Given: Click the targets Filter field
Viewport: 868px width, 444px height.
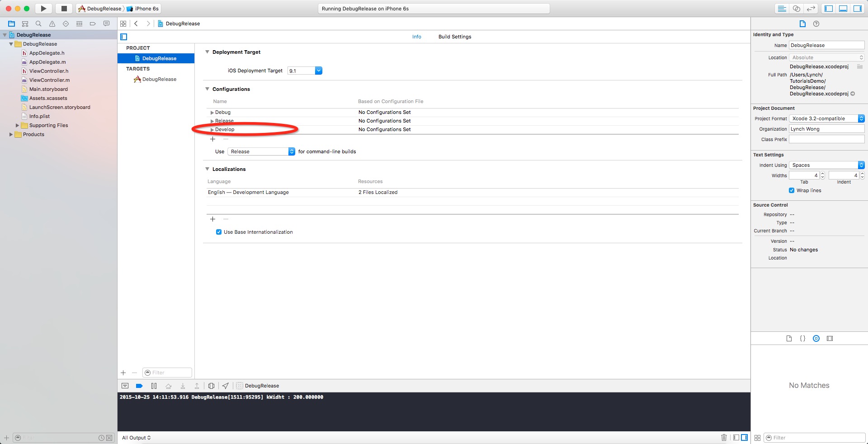Looking at the screenshot, I should coord(167,373).
